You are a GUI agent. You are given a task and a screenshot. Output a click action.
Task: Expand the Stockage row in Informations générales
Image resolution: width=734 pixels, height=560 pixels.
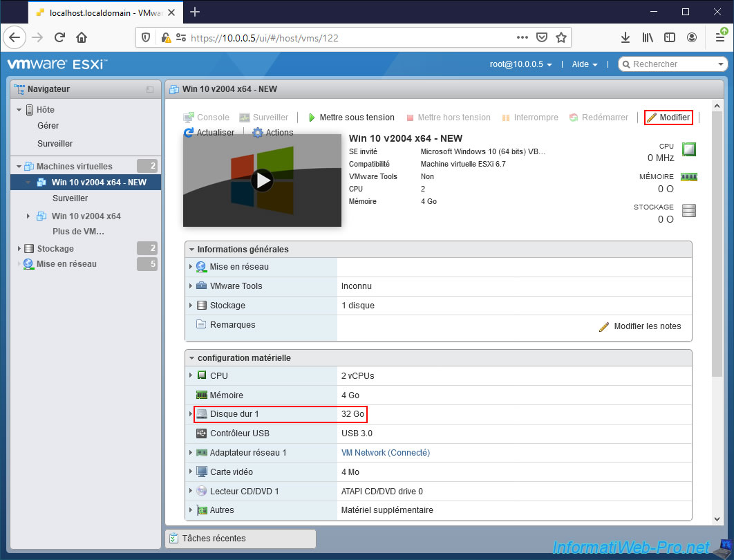(x=191, y=306)
